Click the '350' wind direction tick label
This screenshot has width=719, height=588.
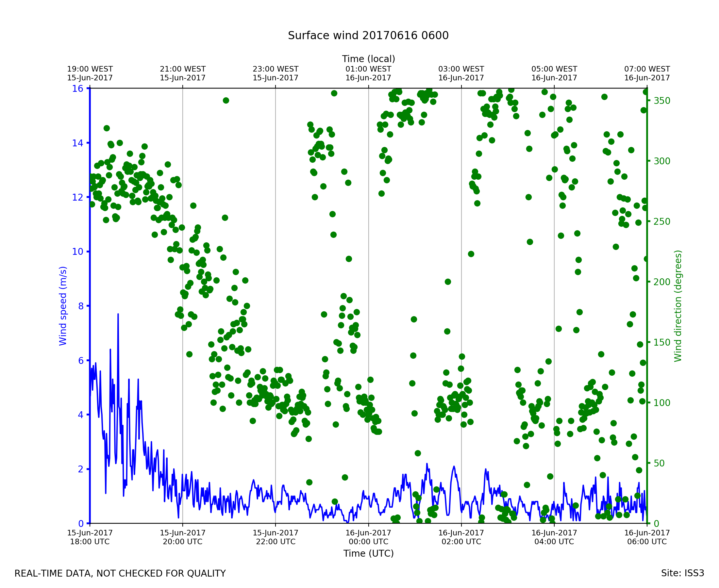point(662,101)
